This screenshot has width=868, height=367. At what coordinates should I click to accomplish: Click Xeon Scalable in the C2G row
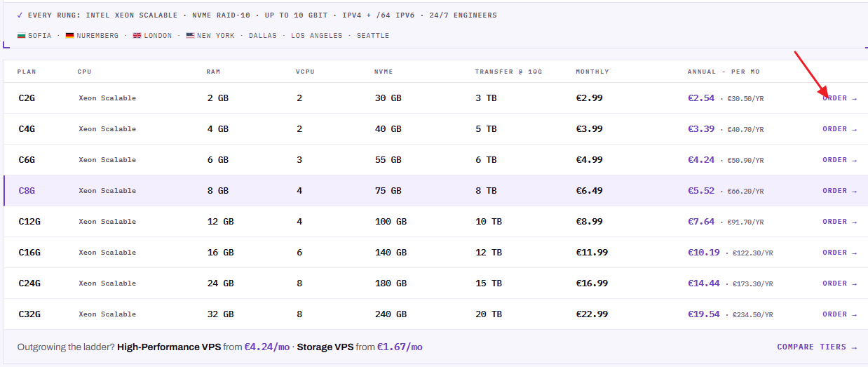pyautogui.click(x=107, y=98)
